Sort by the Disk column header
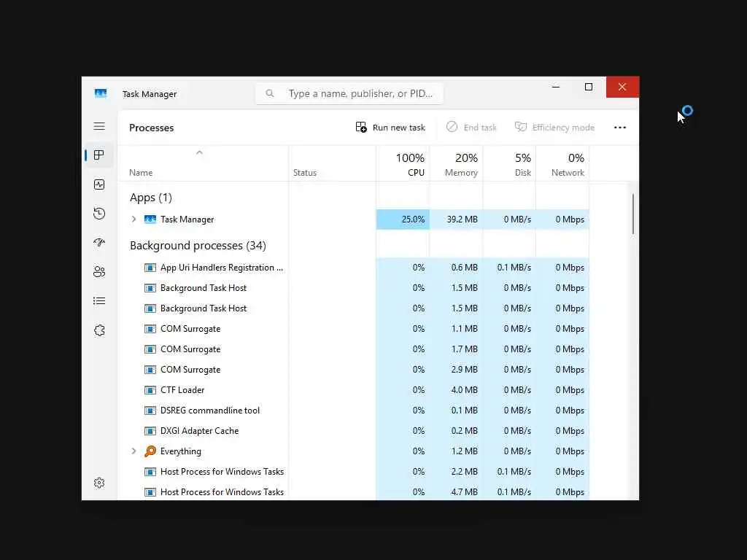 click(x=510, y=164)
